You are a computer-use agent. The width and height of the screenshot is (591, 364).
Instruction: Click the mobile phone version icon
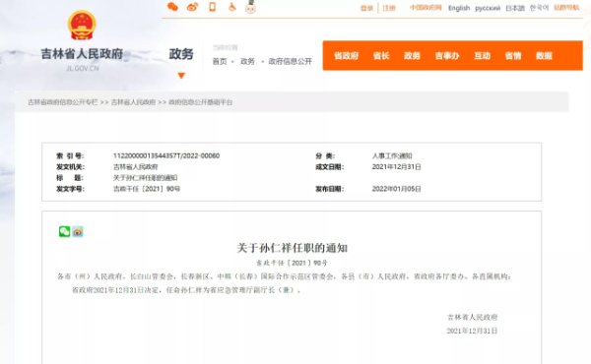click(x=213, y=7)
